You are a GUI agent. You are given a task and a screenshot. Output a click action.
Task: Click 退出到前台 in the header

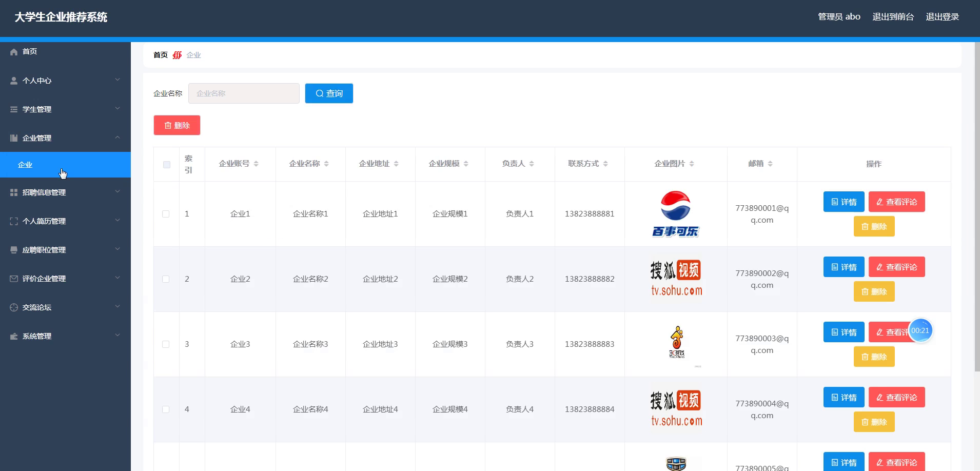point(893,17)
